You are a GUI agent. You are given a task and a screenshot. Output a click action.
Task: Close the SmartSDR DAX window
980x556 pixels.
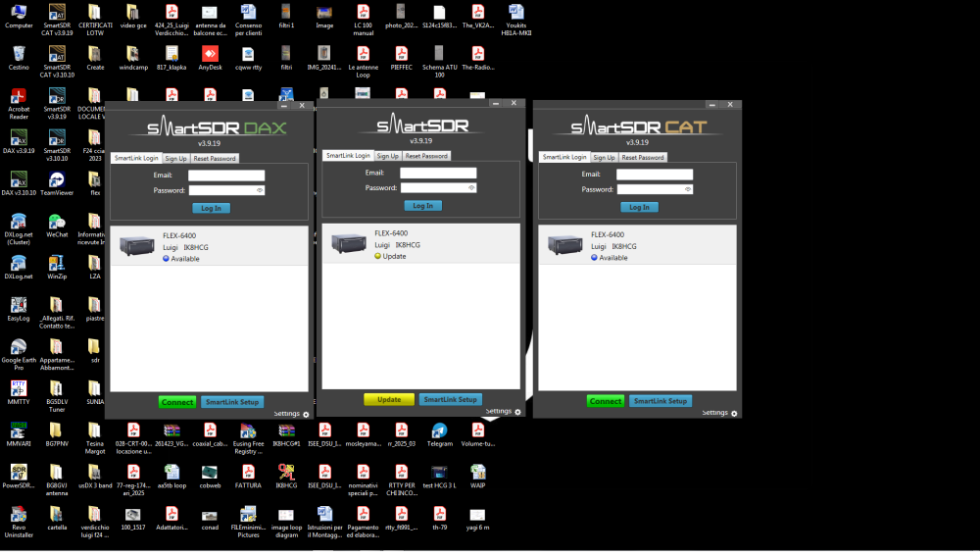point(302,106)
